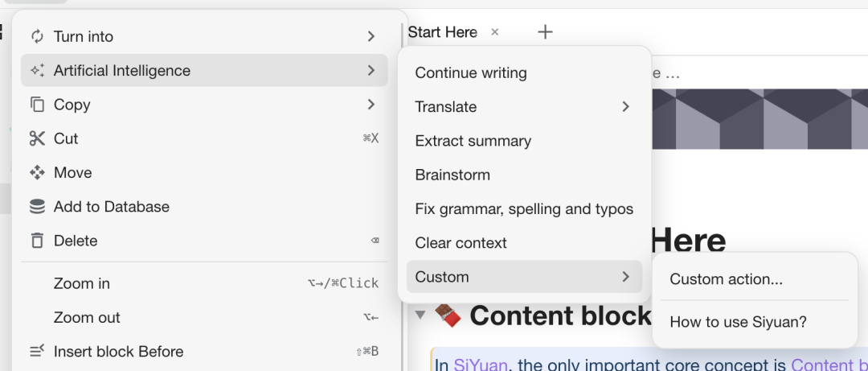Click the Insert block Before icon
The width and height of the screenshot is (868, 371).
[x=37, y=352]
